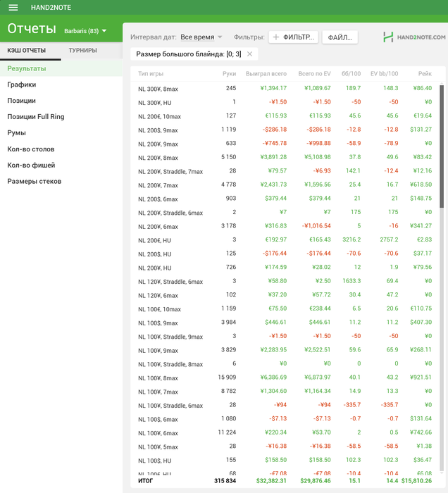Click total rake value $15,810.26

pyautogui.click(x=416, y=481)
